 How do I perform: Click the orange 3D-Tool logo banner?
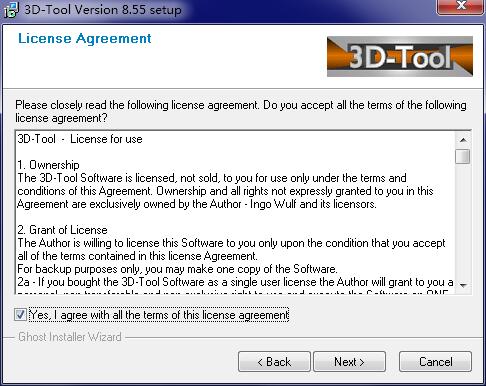click(400, 56)
